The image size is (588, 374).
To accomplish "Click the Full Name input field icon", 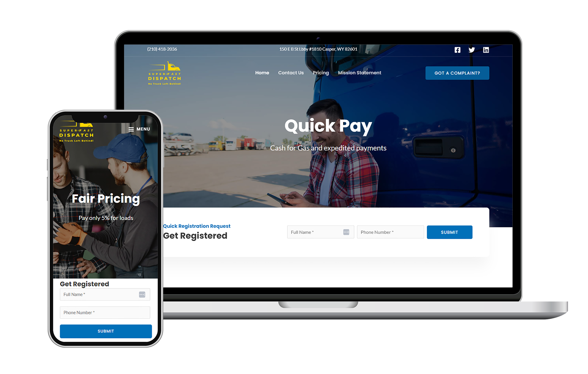I will pos(346,232).
